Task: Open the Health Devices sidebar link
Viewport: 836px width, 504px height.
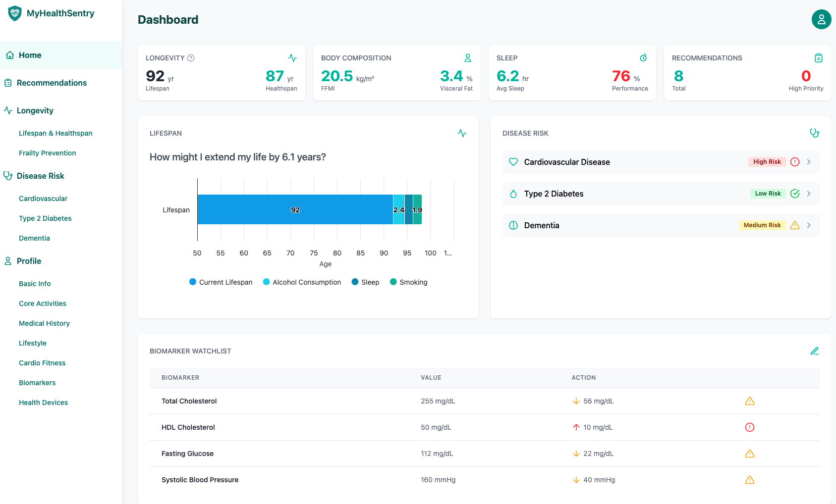Action: click(44, 403)
